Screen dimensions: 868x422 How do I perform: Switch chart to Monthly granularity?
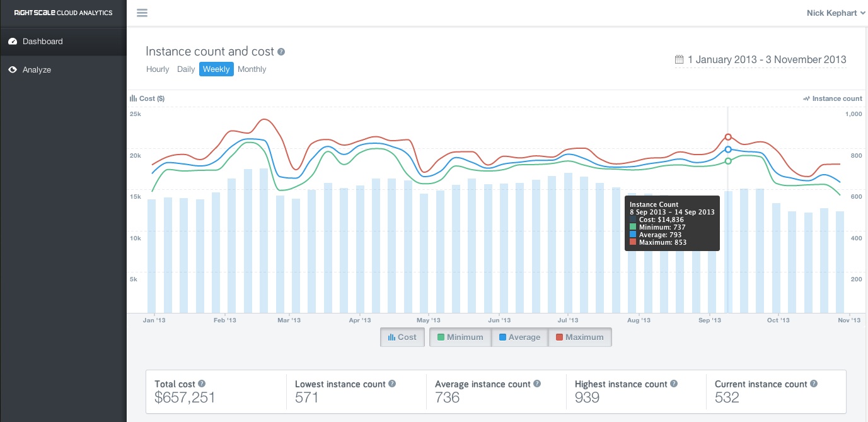tap(252, 69)
